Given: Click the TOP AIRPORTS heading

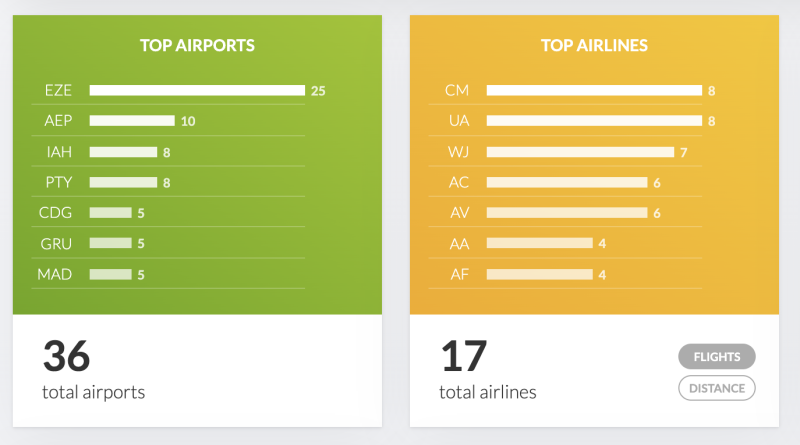Looking at the screenshot, I should (x=197, y=45).
